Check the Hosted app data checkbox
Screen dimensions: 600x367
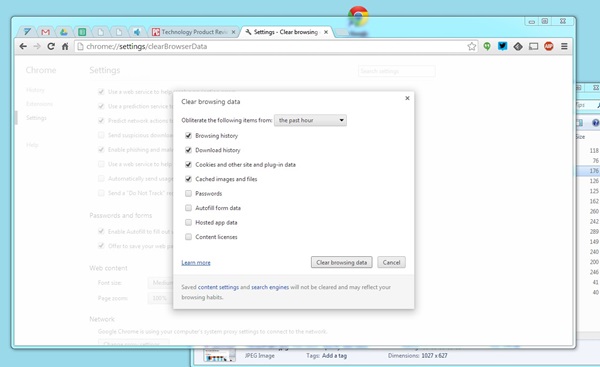[188, 222]
